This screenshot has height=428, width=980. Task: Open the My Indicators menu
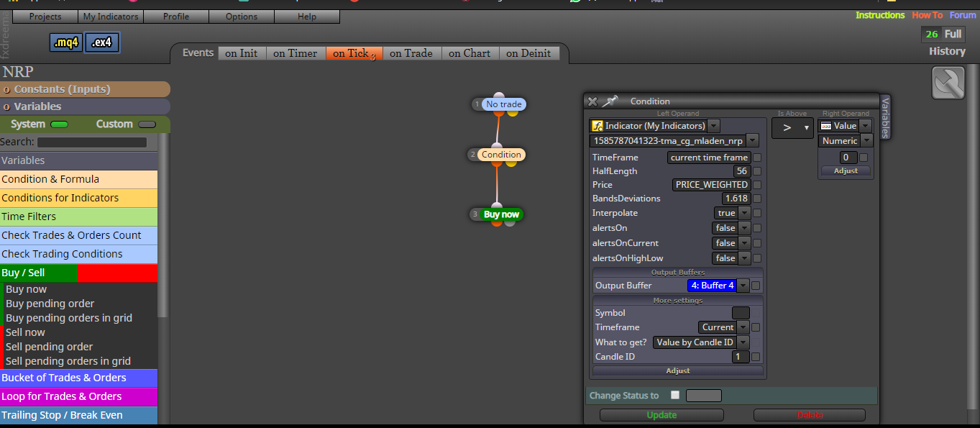111,17
